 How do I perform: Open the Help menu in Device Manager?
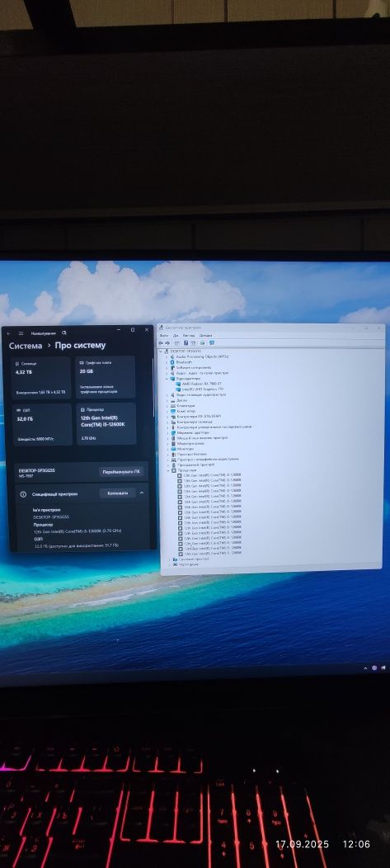click(206, 336)
